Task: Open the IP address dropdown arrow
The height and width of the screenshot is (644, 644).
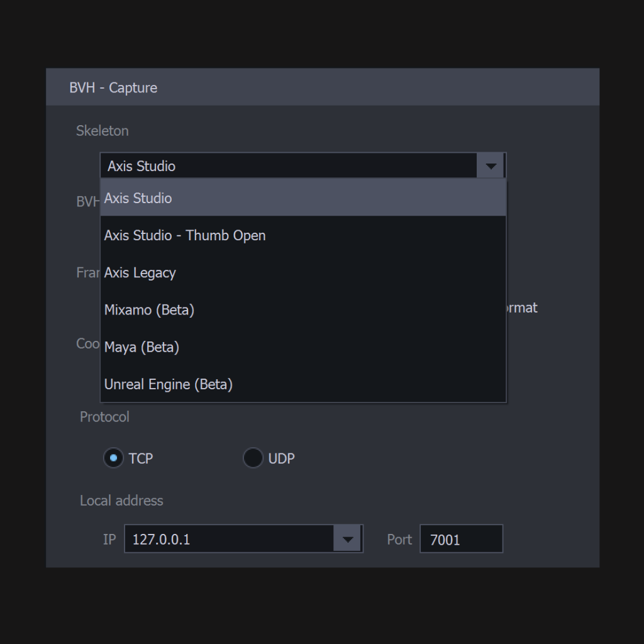Action: click(347, 539)
